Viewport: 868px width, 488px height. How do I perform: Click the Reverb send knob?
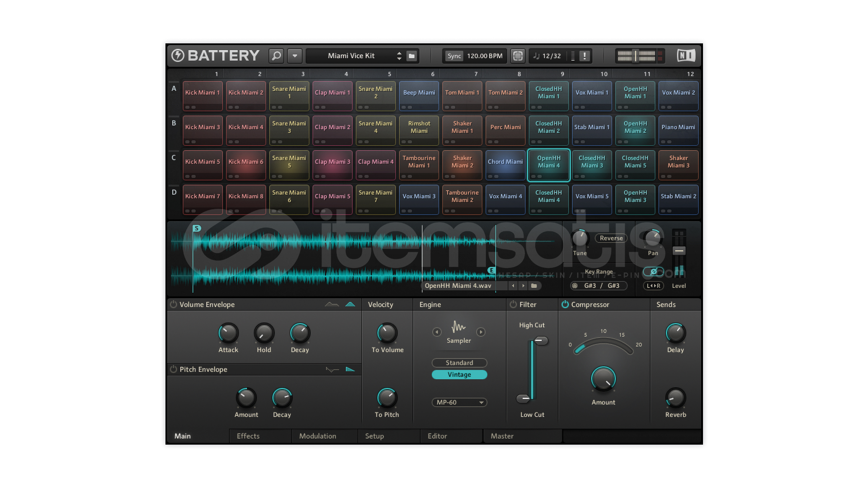coord(675,398)
